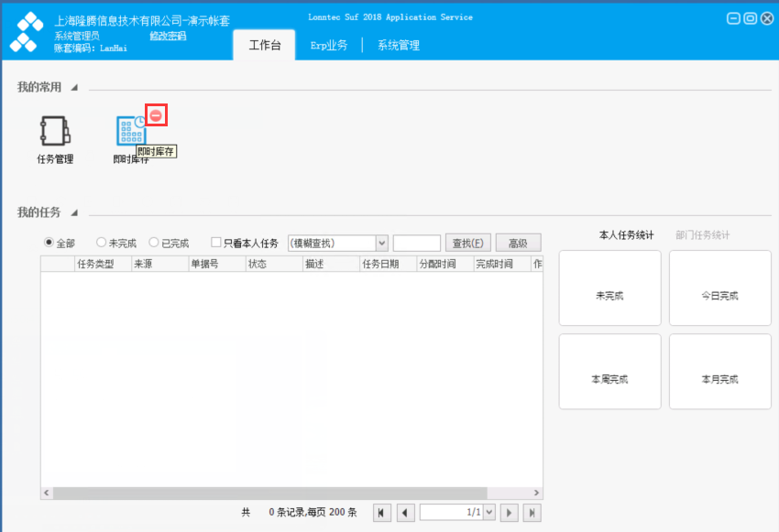
Task: Open the 任务管理 shortcut icon
Action: click(x=55, y=131)
